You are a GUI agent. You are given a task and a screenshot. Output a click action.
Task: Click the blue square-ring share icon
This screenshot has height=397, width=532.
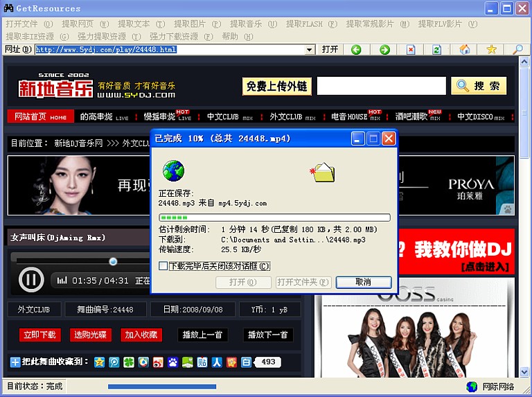246,362
